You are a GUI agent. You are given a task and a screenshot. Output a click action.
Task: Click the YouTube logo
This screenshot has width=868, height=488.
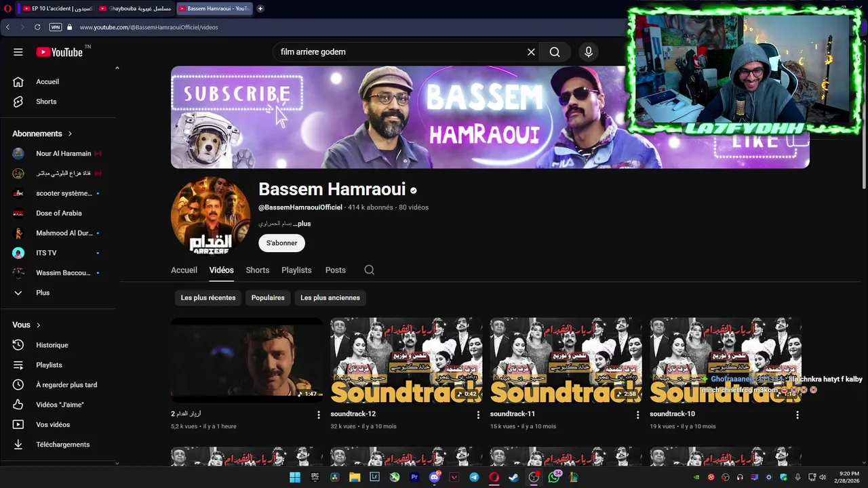60,52
